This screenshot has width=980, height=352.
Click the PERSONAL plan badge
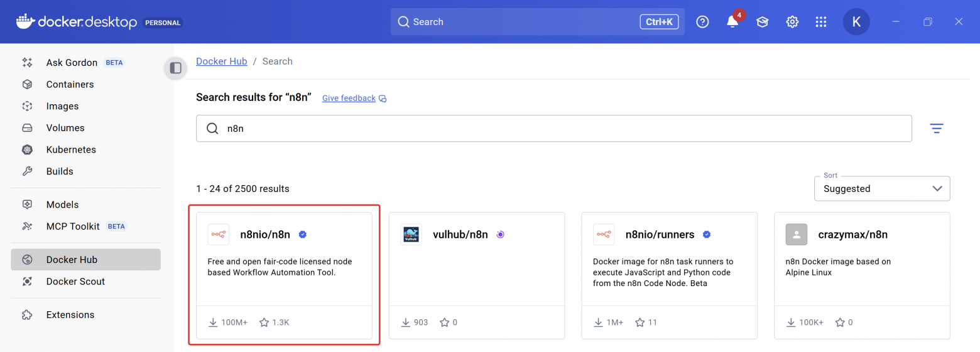point(163,23)
